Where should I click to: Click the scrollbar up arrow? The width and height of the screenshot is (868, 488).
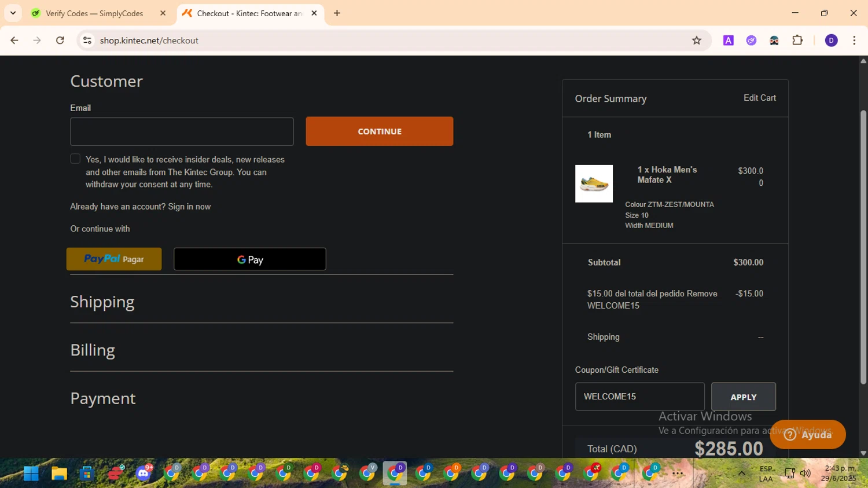pos(863,60)
